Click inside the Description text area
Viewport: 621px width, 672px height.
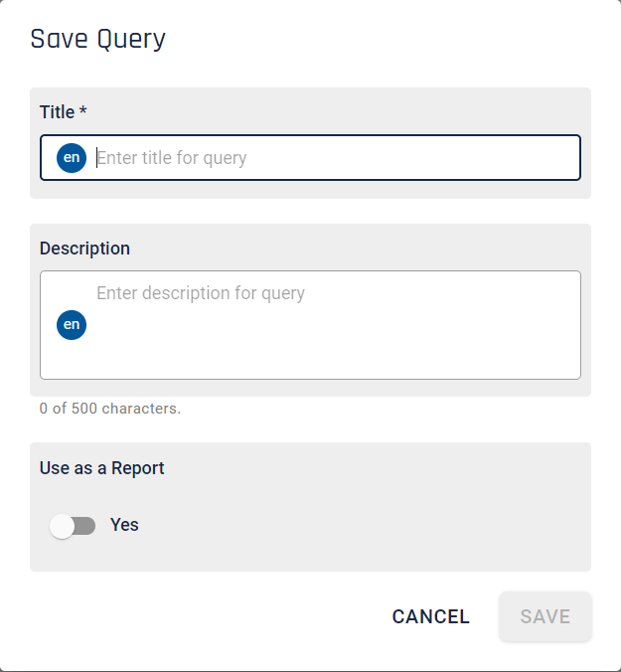click(310, 325)
